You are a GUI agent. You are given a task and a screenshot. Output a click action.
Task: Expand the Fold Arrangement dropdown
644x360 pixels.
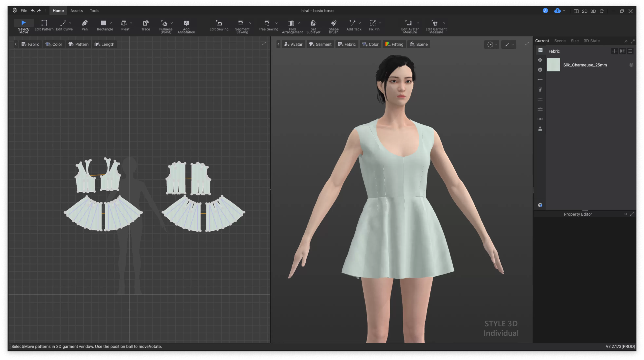[299, 23]
